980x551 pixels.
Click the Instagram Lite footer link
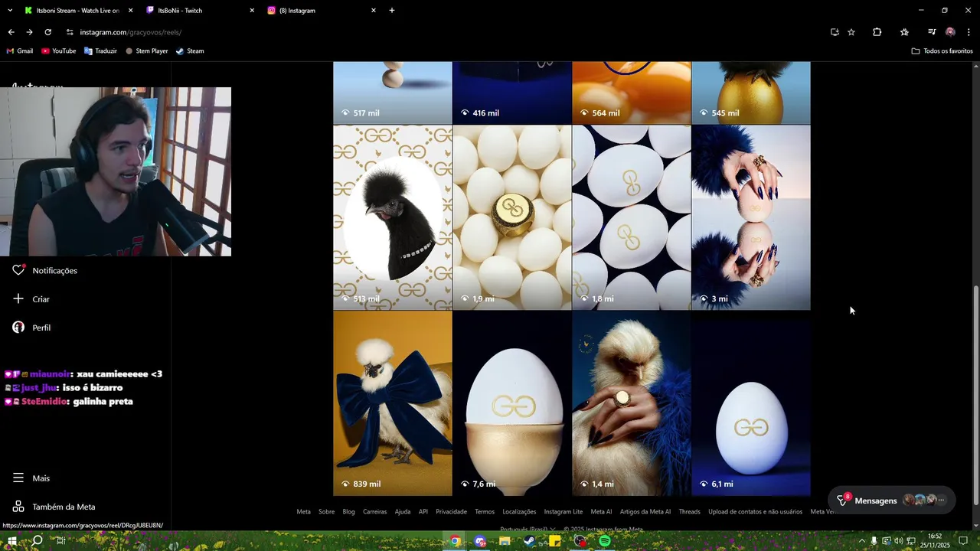[x=563, y=512]
